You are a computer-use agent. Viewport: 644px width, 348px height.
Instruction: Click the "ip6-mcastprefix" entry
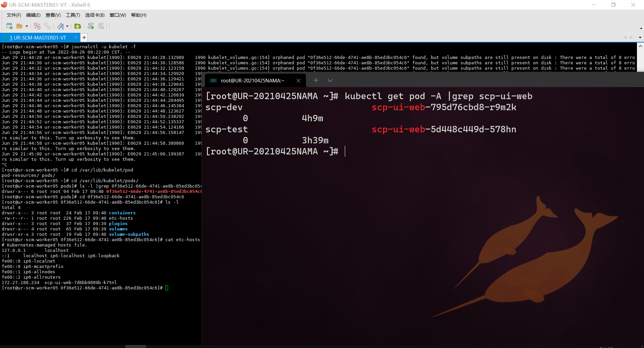(43, 267)
